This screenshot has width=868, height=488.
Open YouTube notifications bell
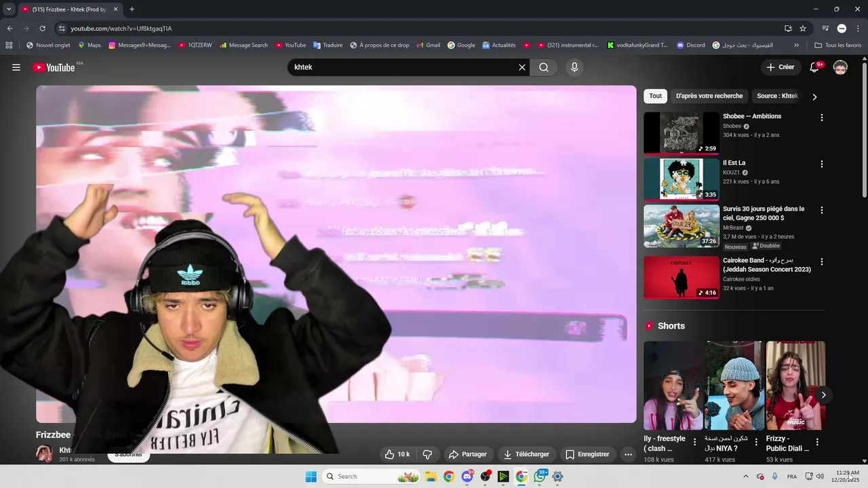pyautogui.click(x=816, y=67)
